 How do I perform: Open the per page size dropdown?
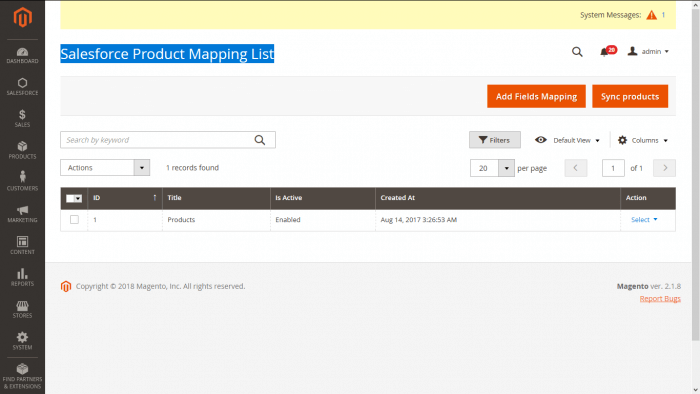506,168
